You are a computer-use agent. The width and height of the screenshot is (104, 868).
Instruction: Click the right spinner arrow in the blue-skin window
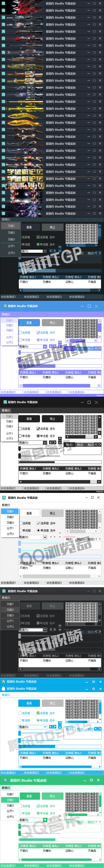tap(55, 346)
